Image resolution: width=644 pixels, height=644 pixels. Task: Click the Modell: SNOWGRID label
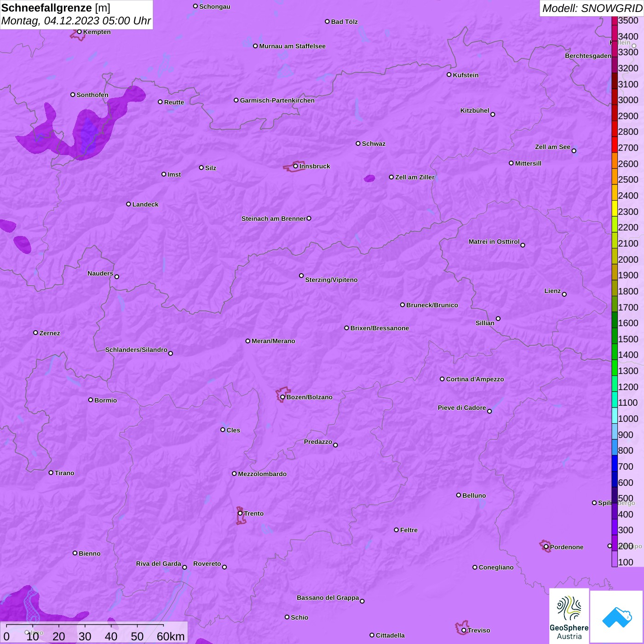tap(592, 8)
